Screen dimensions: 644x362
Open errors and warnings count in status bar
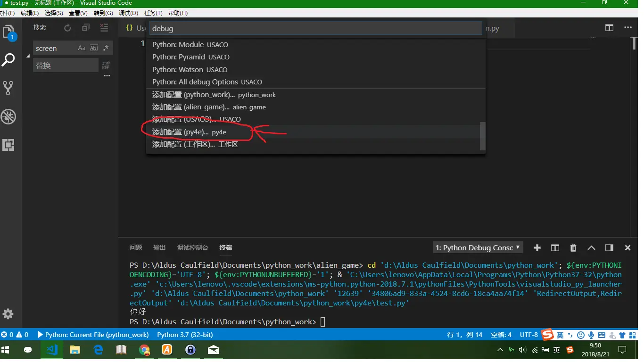15,335
